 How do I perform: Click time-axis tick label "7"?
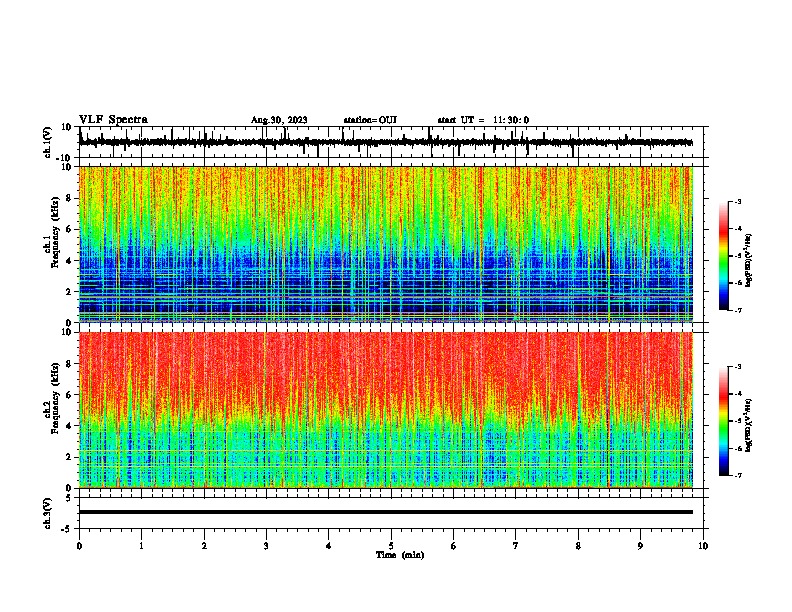pyautogui.click(x=516, y=546)
